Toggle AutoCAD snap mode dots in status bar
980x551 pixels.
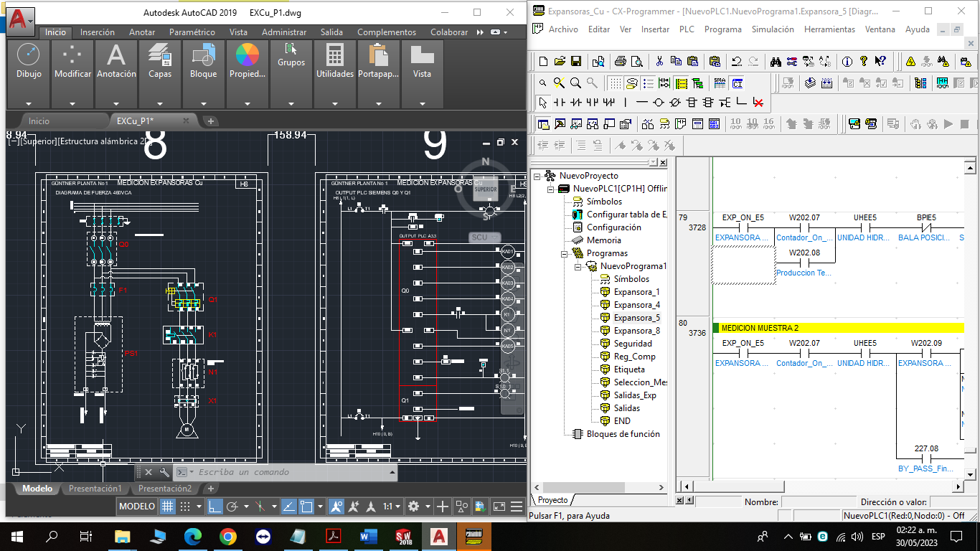pyautogui.click(x=184, y=507)
